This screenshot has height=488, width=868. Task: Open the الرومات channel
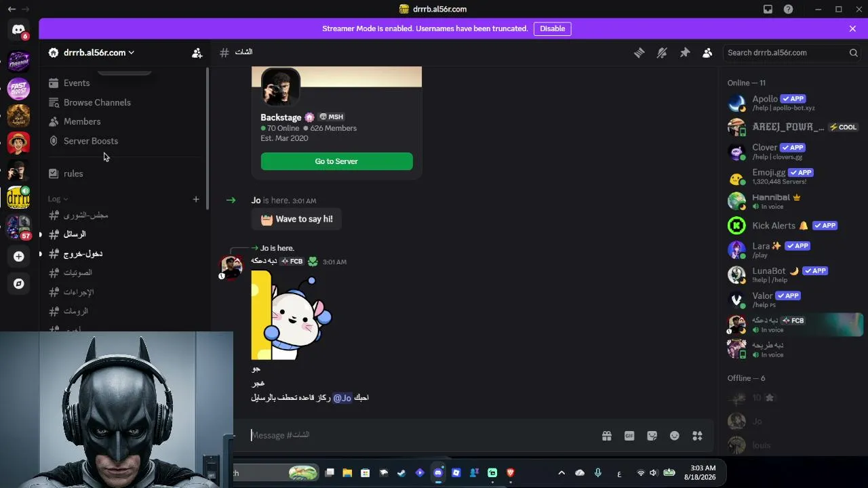123,311
